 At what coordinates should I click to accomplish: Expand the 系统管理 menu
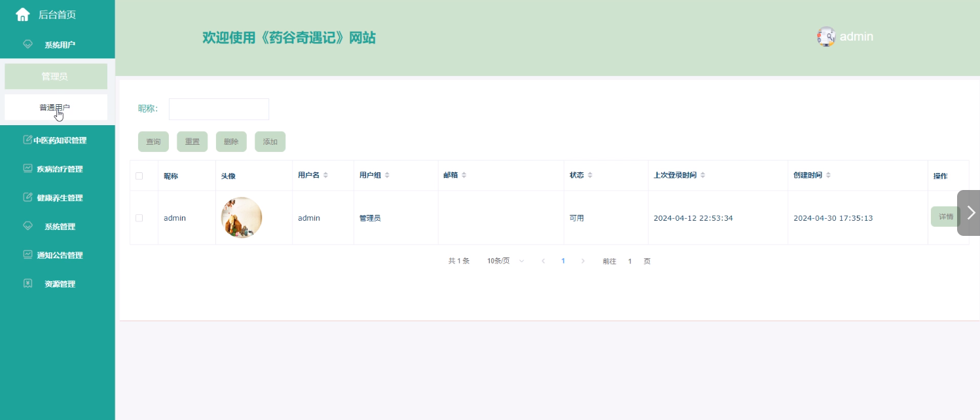tap(57, 226)
